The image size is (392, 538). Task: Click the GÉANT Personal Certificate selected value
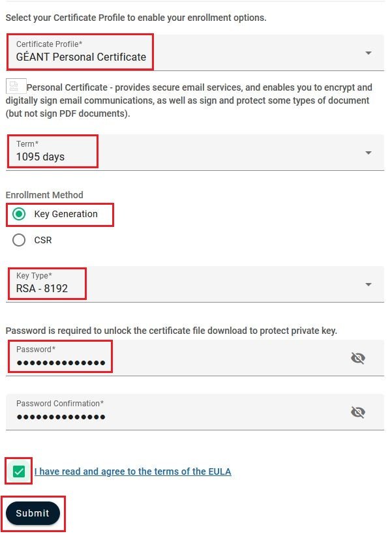point(81,57)
